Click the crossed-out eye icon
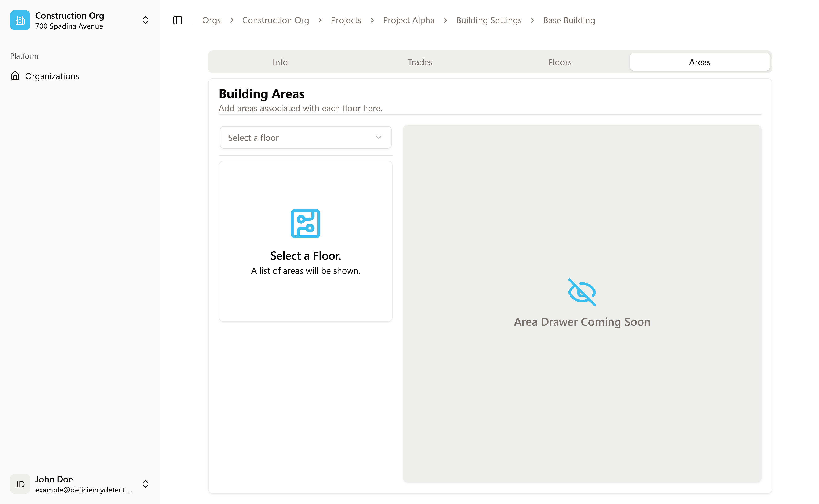Image resolution: width=819 pixels, height=504 pixels. [582, 292]
